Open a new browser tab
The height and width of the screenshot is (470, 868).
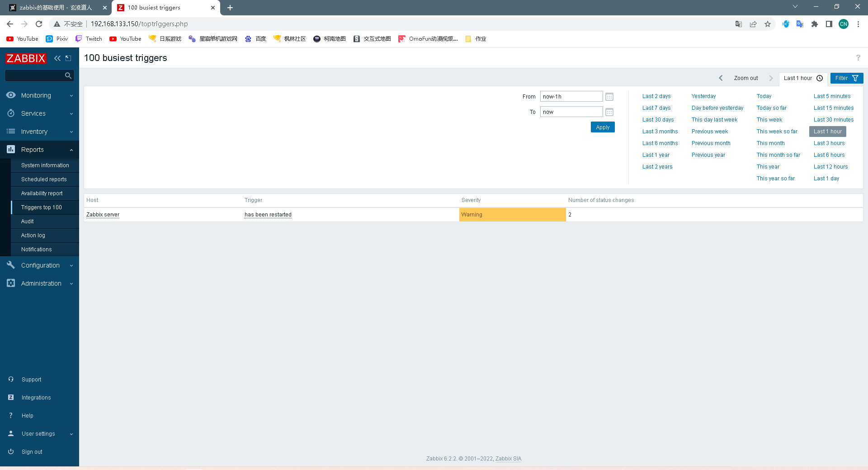[230, 8]
